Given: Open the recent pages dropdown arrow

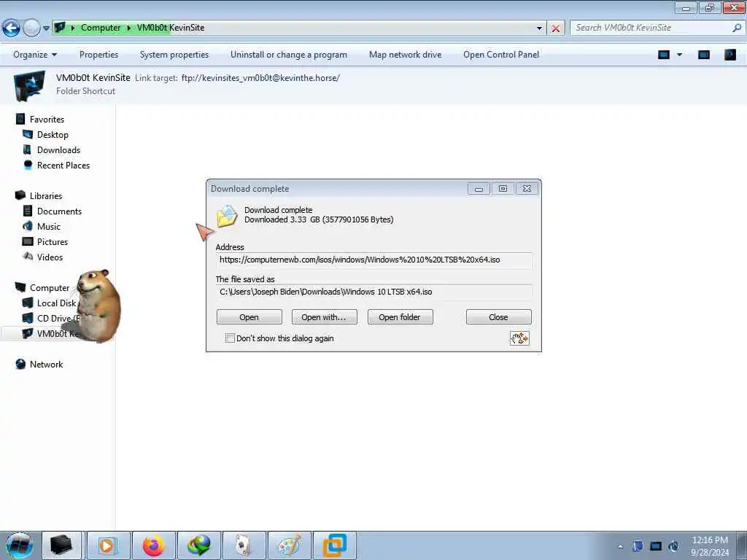Looking at the screenshot, I should (46, 28).
